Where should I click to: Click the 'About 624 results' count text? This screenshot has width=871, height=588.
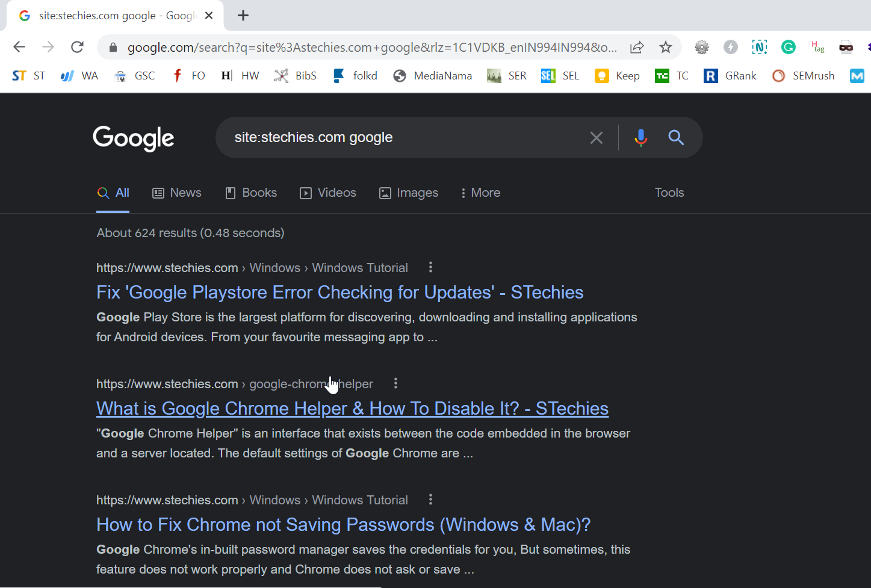190,233
